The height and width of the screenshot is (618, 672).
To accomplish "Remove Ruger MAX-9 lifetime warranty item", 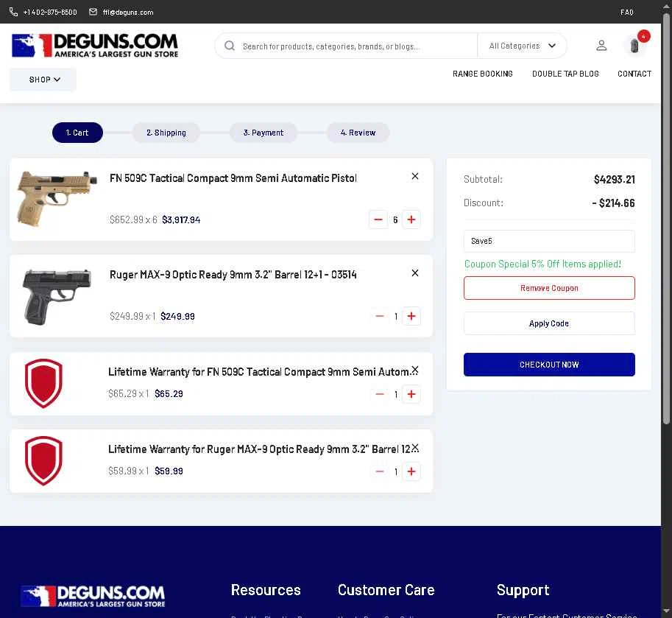I will point(415,448).
